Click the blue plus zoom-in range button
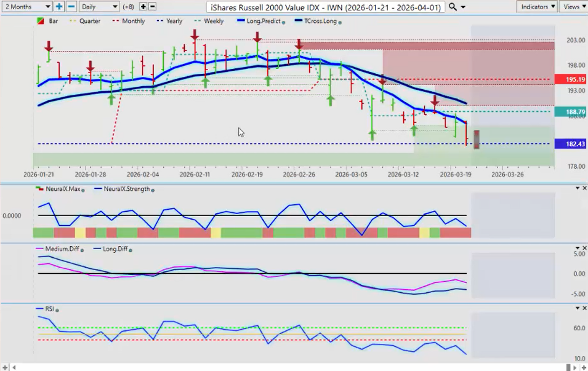The height and width of the screenshot is (371, 588). click(x=59, y=7)
